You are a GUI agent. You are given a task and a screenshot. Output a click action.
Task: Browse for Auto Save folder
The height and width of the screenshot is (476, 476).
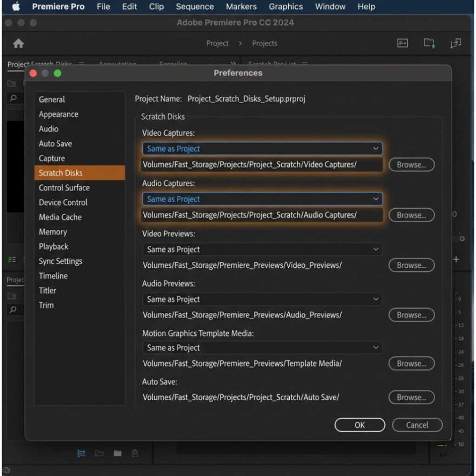pyautogui.click(x=411, y=397)
